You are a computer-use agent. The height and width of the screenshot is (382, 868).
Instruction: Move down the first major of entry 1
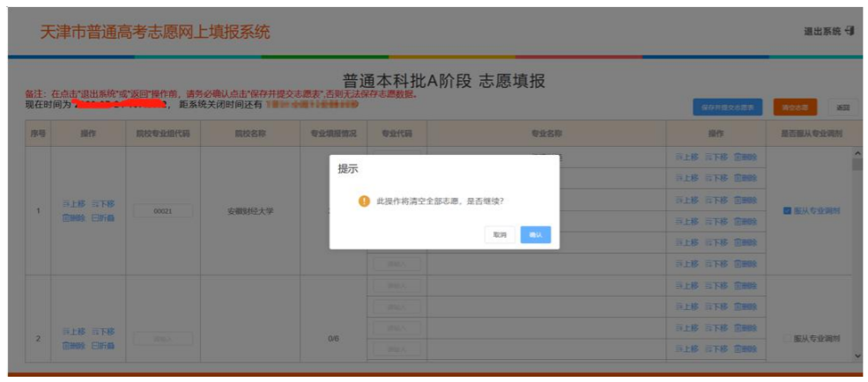click(716, 158)
